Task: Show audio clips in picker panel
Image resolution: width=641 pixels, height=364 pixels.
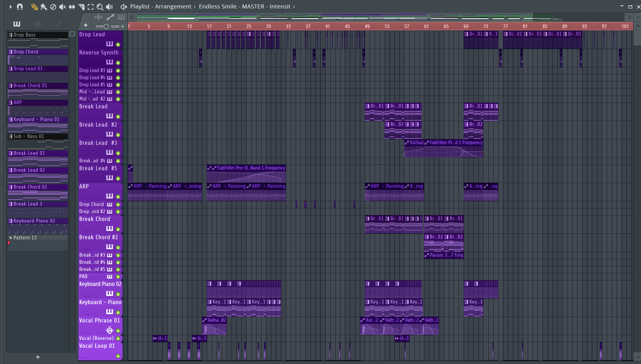Action: [38, 24]
